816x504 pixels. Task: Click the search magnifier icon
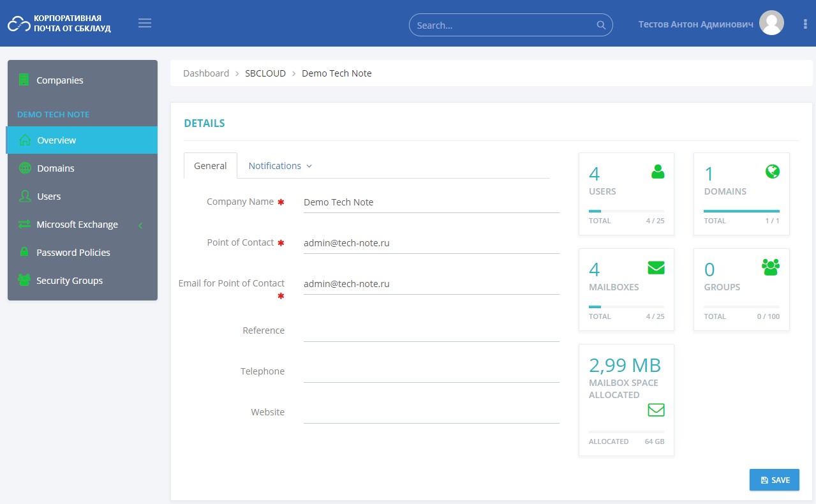(x=601, y=25)
